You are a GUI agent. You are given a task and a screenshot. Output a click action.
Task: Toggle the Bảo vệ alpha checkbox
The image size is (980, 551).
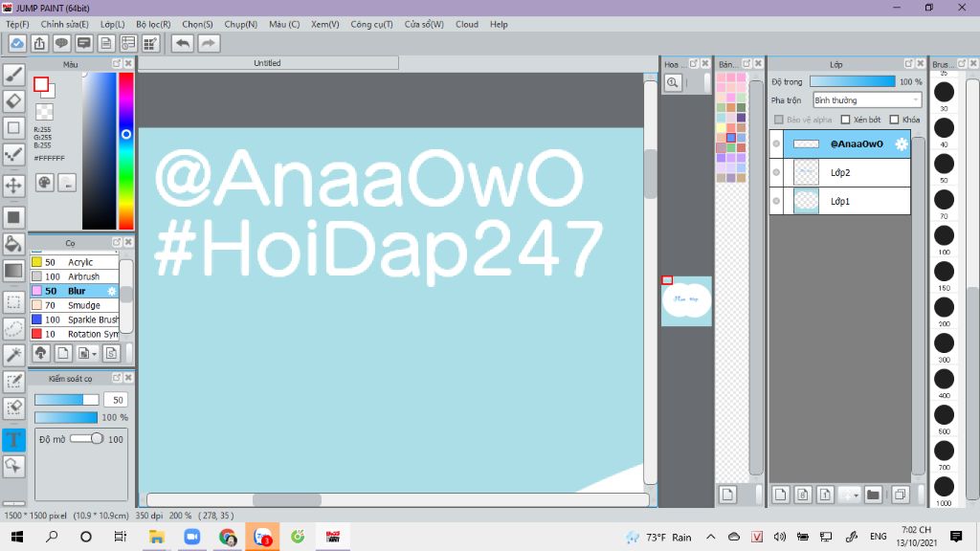pyautogui.click(x=779, y=120)
